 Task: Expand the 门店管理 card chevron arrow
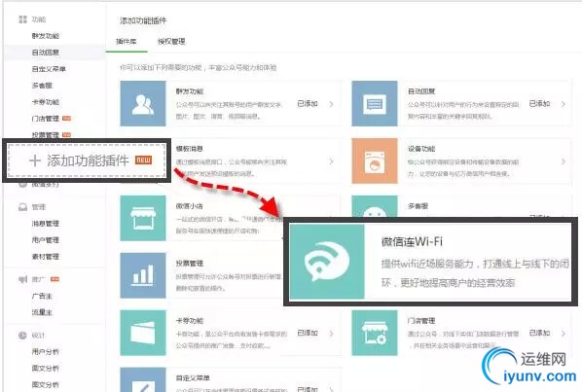coord(564,334)
